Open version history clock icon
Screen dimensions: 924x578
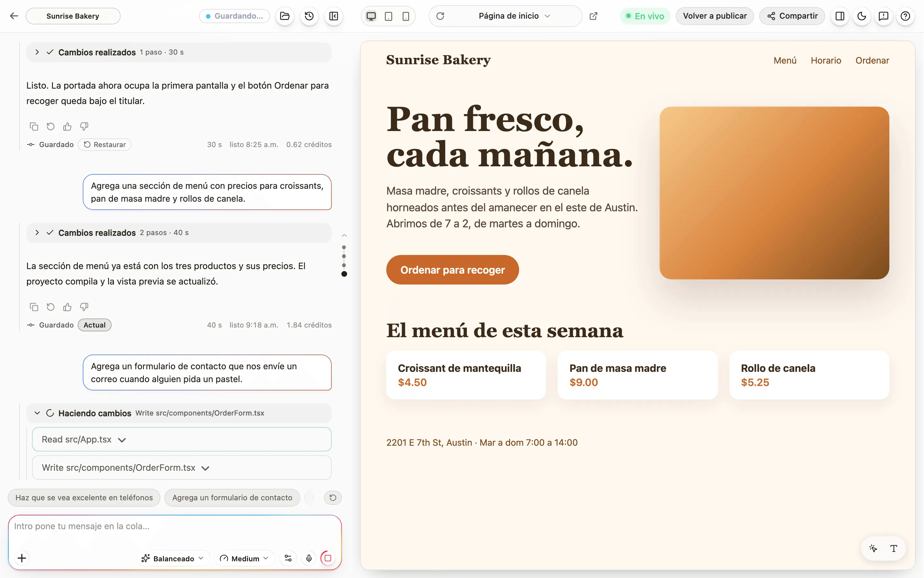(309, 16)
